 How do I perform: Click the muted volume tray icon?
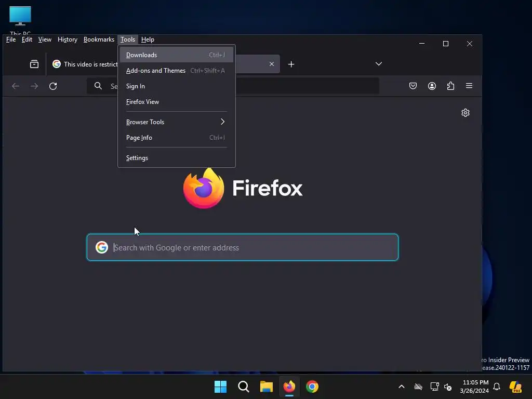coord(448,387)
